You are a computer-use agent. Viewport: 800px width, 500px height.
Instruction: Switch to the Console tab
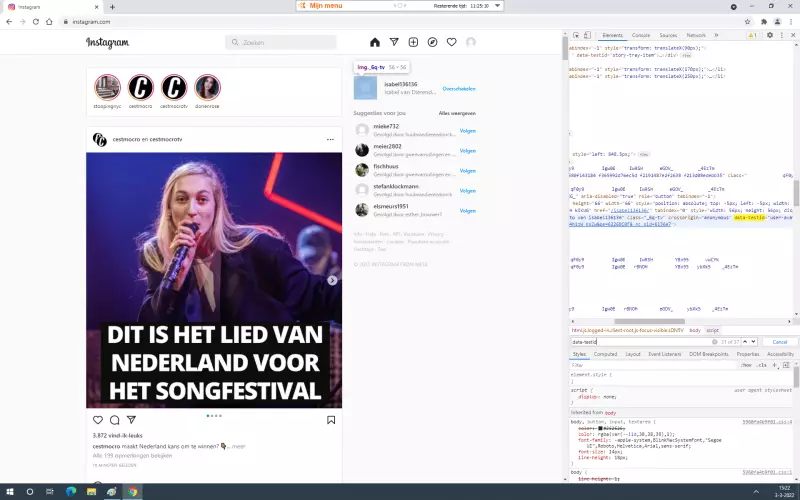tap(641, 35)
